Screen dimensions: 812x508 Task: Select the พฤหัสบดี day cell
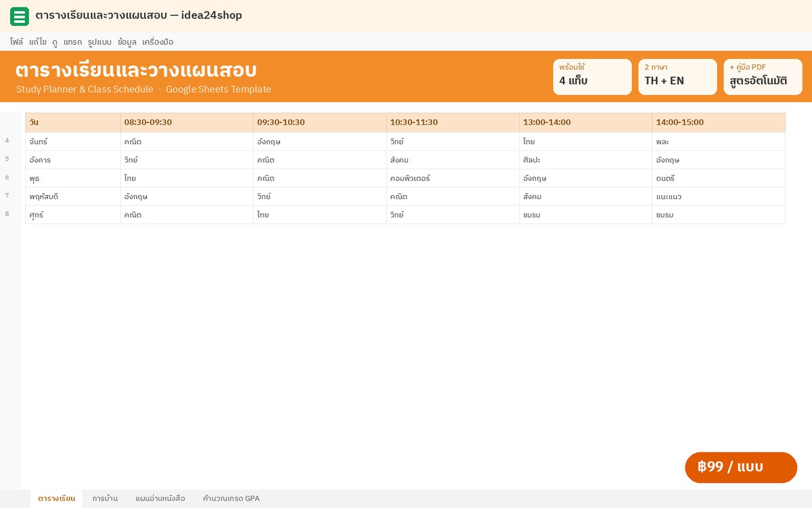click(x=73, y=196)
